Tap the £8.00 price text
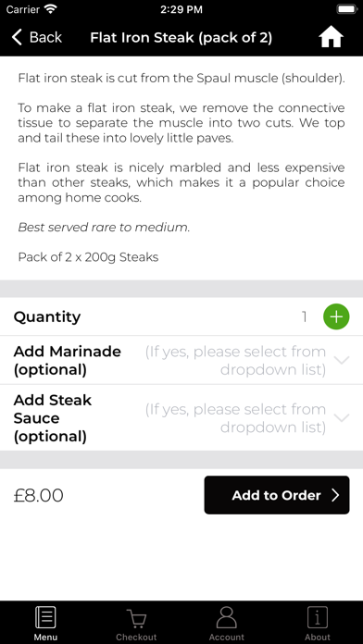 (x=39, y=495)
